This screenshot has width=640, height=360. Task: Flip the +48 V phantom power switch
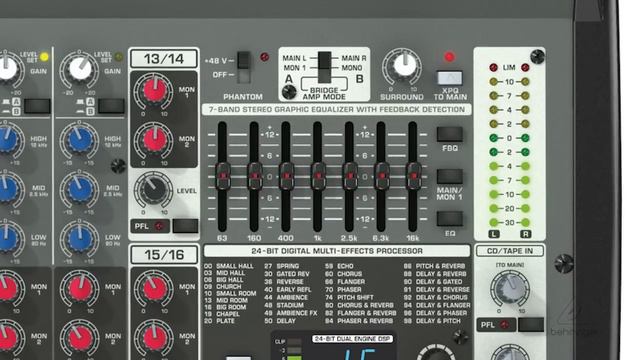click(244, 67)
